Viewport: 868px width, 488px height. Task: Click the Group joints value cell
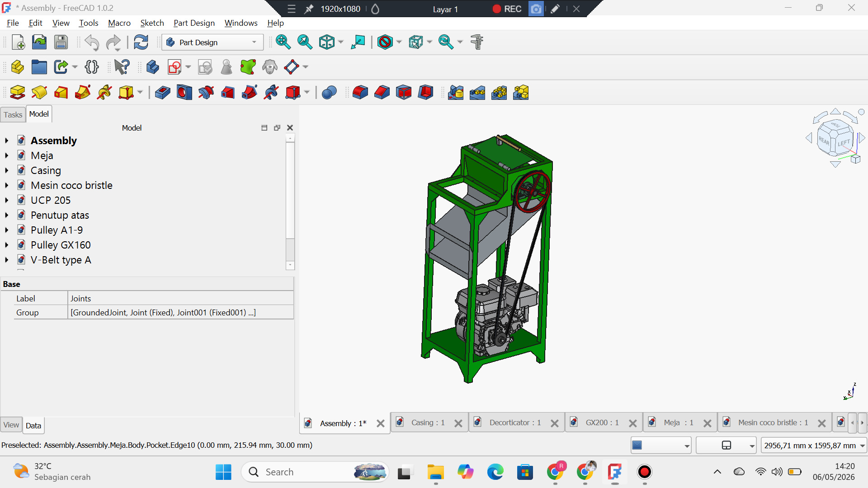click(180, 312)
